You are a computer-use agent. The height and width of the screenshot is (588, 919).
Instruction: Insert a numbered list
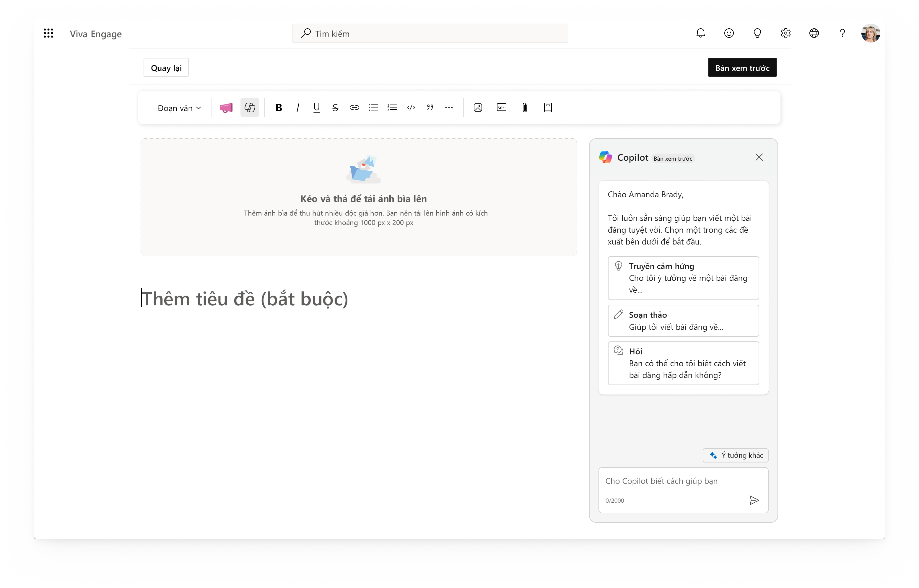[392, 108]
